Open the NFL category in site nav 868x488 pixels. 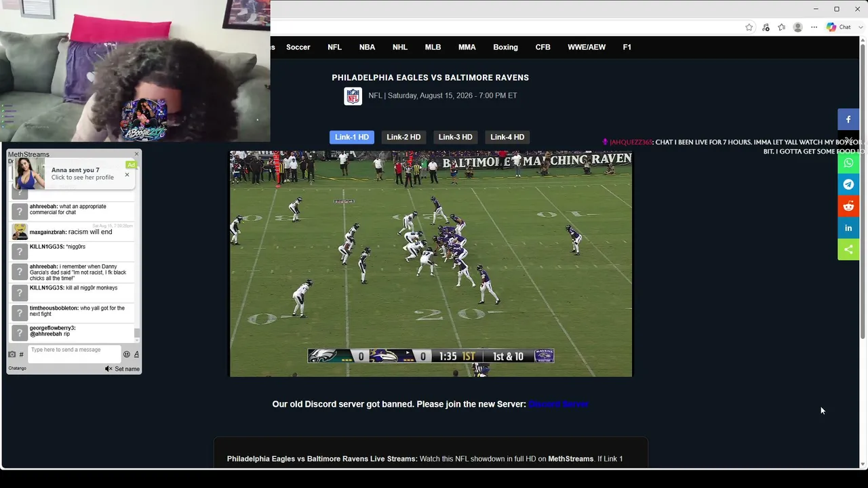(334, 47)
